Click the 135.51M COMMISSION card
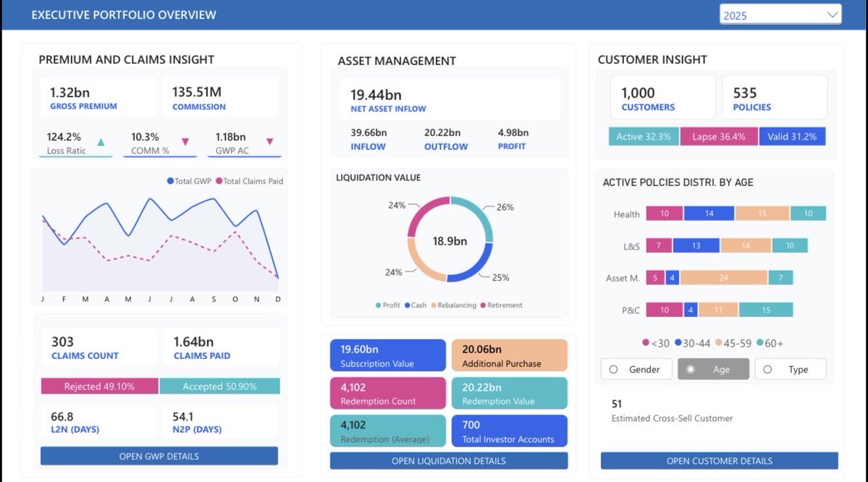This screenshot has width=868, height=482. pos(220,98)
